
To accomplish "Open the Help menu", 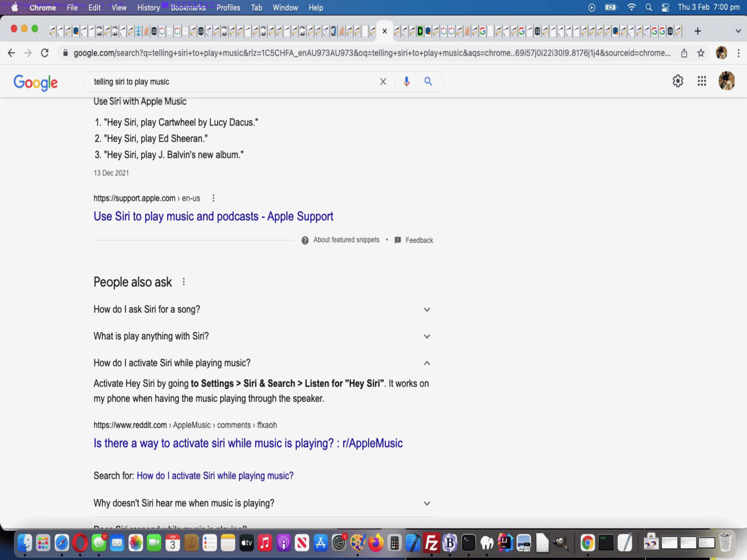I will [x=316, y=8].
